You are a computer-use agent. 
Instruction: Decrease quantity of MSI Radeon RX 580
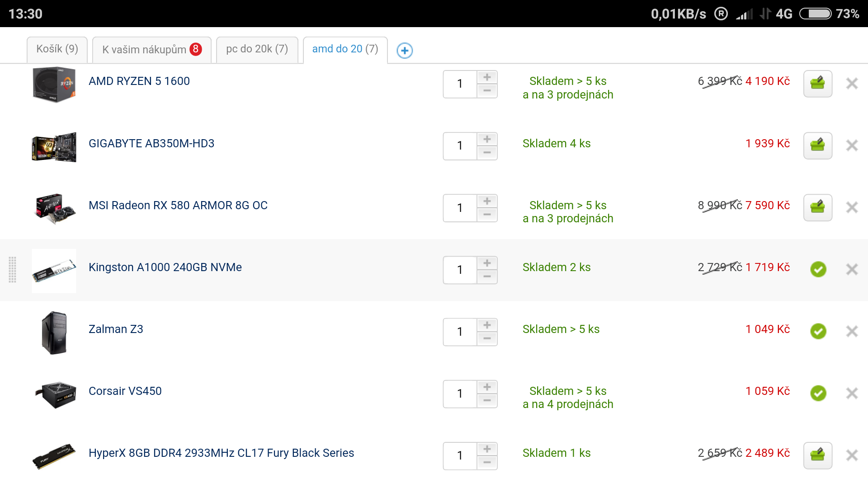click(487, 215)
